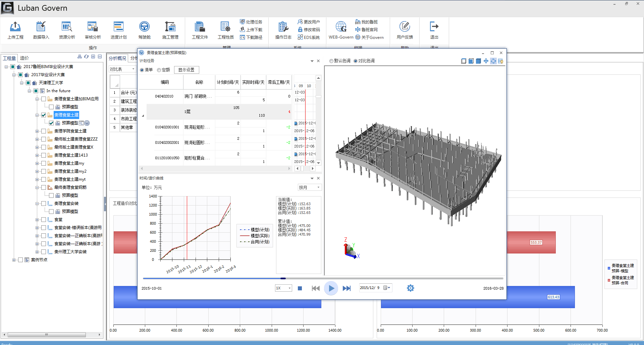Expand the 案例节点 tree node
The width and height of the screenshot is (644, 345).
click(14, 260)
